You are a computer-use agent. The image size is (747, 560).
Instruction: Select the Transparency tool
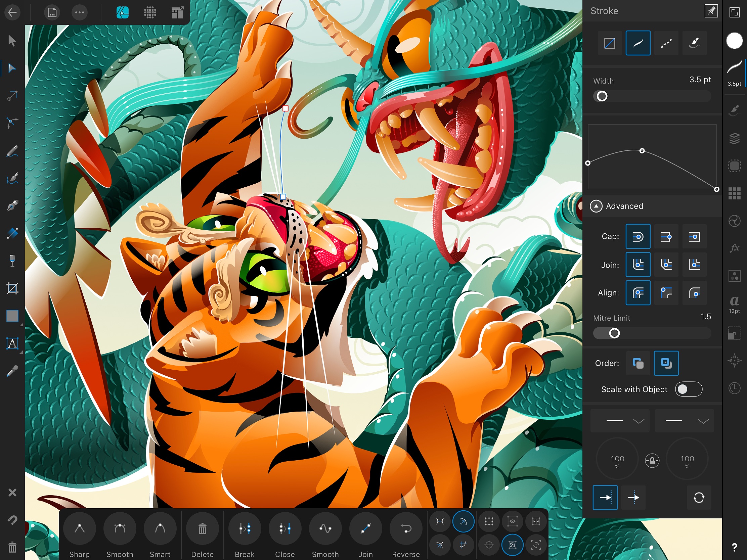pos(12,261)
